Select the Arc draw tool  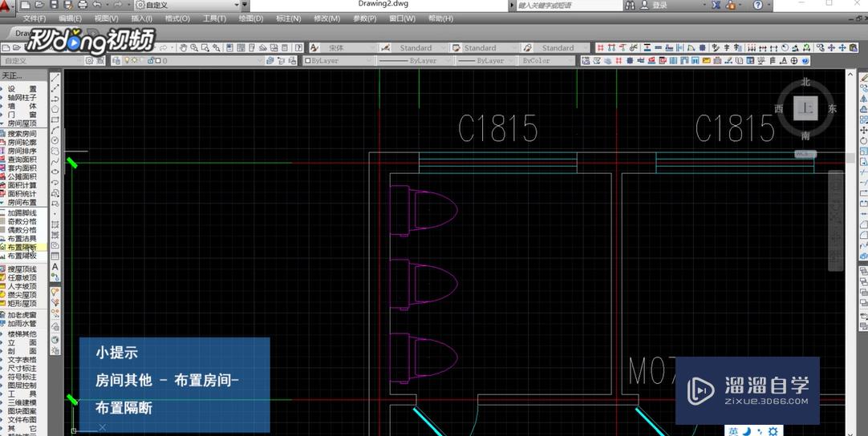[55, 130]
